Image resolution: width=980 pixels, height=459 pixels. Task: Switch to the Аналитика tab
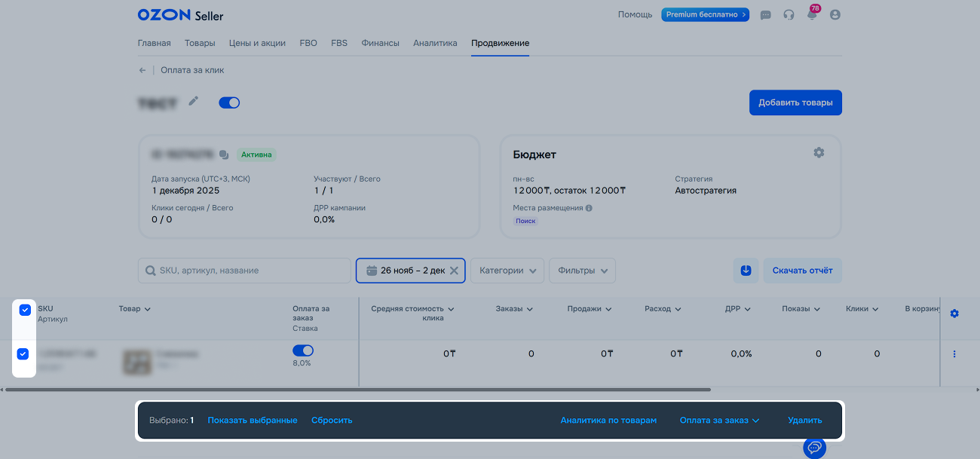[x=435, y=43]
